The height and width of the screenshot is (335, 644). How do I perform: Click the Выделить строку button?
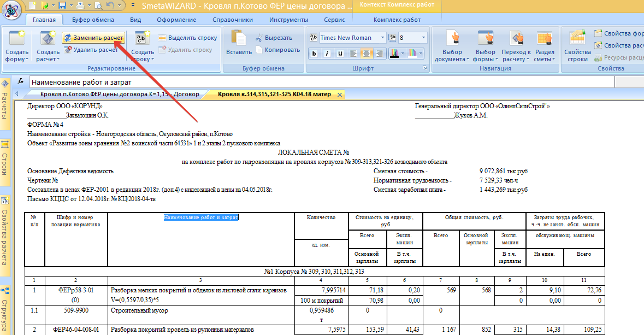coord(188,38)
